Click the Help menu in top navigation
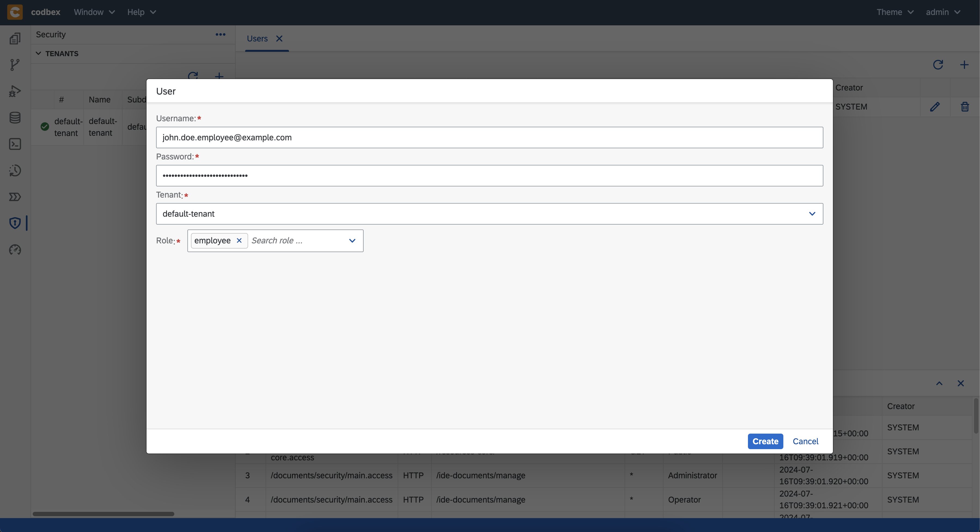Viewport: 980px width, 532px height. (x=136, y=12)
